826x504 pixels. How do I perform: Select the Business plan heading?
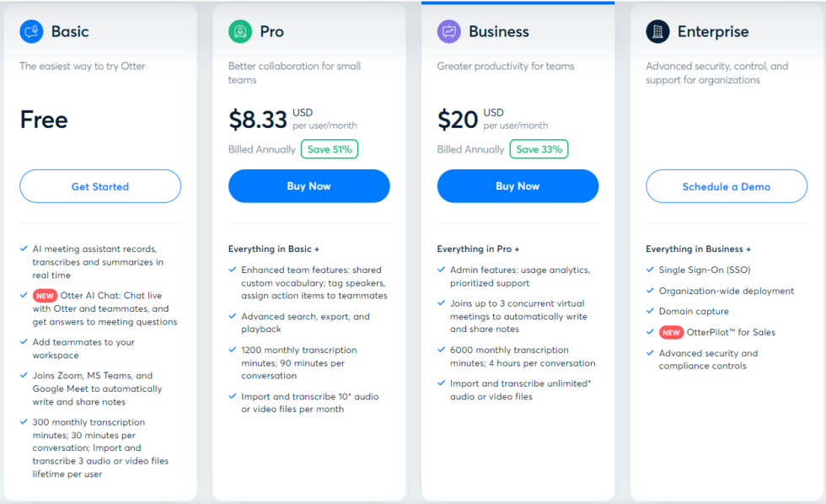pos(499,32)
